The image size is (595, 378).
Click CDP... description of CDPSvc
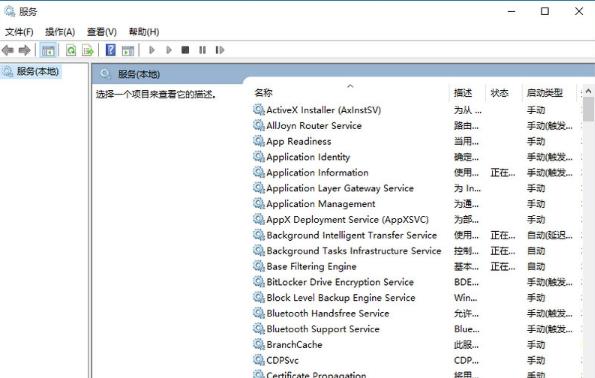pos(466,360)
